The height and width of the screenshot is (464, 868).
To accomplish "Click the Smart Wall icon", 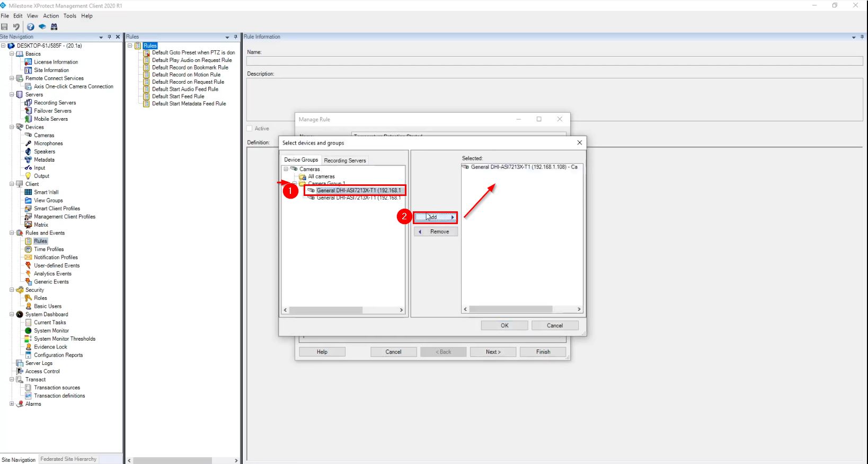I will (x=29, y=192).
